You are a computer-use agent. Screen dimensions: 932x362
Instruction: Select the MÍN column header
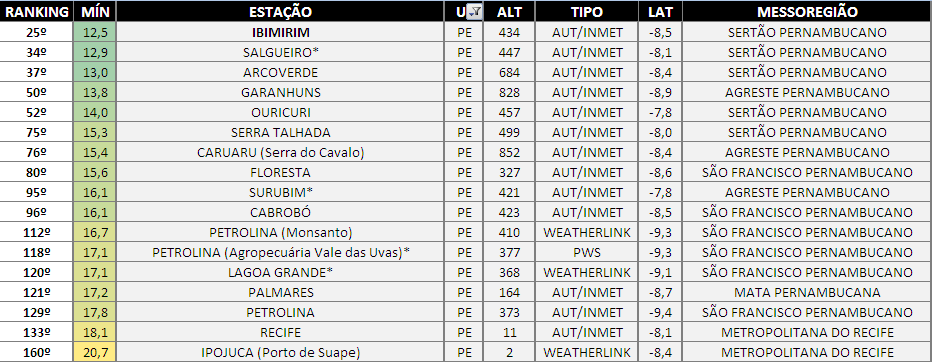[x=95, y=12]
